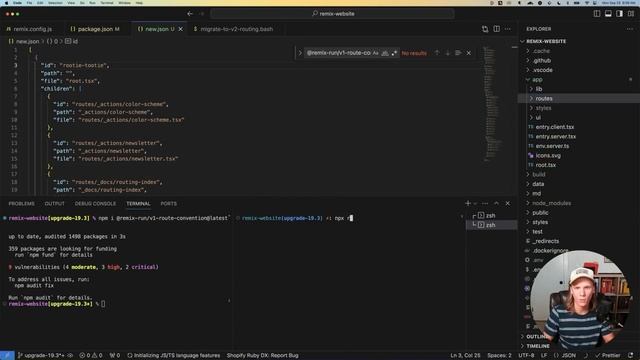Expand the test folder
This screenshot has width=640, height=360.
(537, 232)
